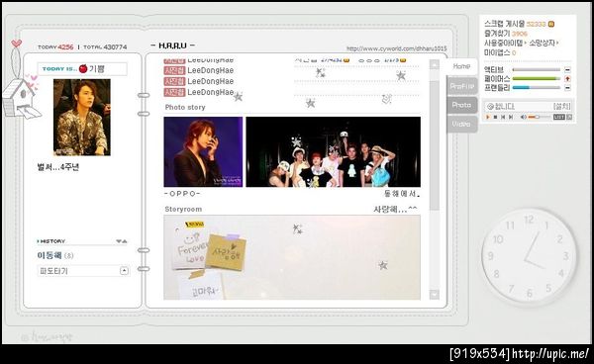Click the 프렌들리 blue progress bar
The width and height of the screenshot is (594, 364).
(536, 88)
